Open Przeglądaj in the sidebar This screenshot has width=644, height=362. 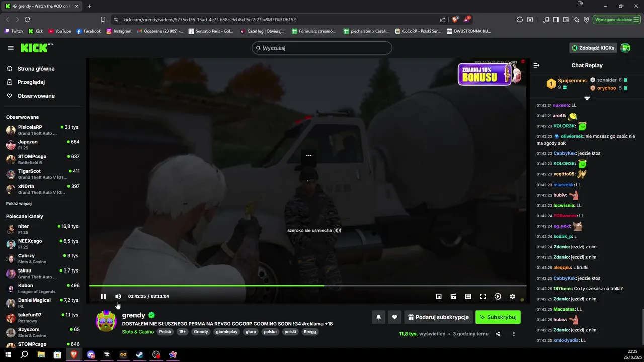click(31, 82)
